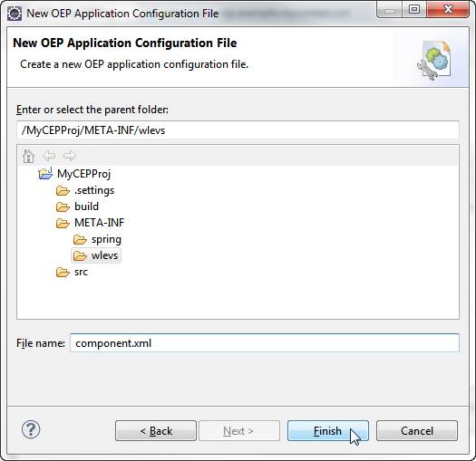
Task: Click the .settings folder icon
Action: coord(63,190)
